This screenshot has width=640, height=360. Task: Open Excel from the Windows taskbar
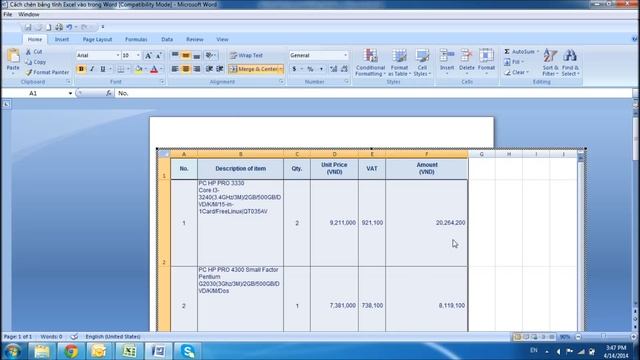coord(129,351)
